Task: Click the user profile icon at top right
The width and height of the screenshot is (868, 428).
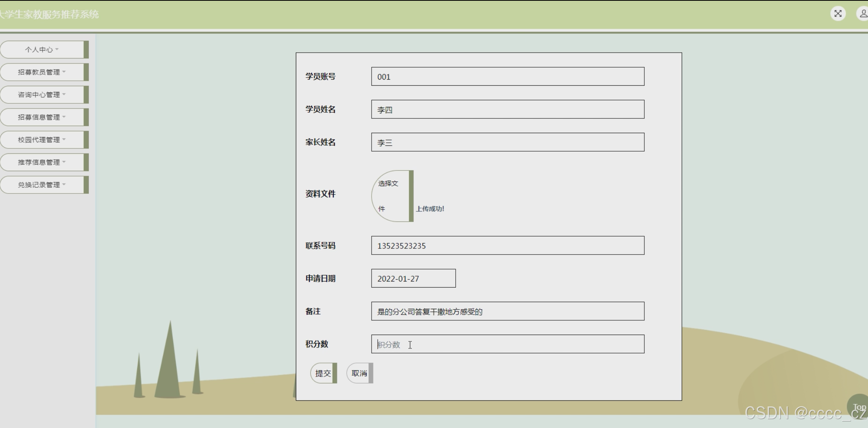Action: coord(863,14)
